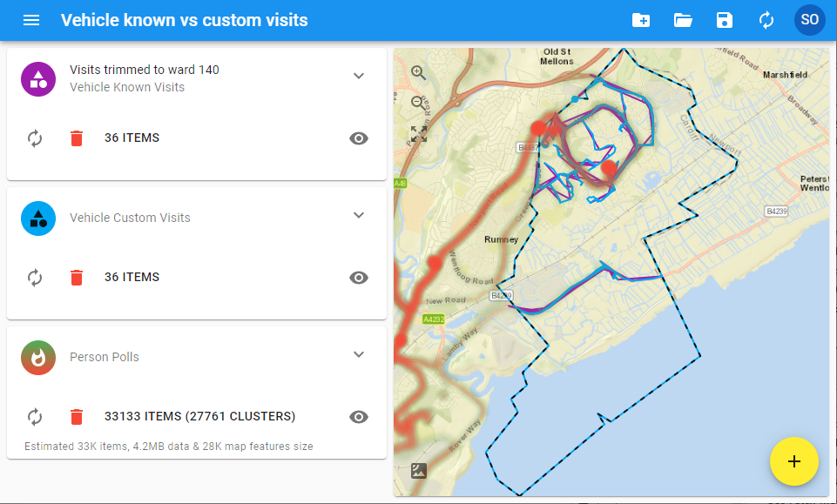Switch the map basemap imagery
This screenshot has height=504, width=837.
[419, 471]
